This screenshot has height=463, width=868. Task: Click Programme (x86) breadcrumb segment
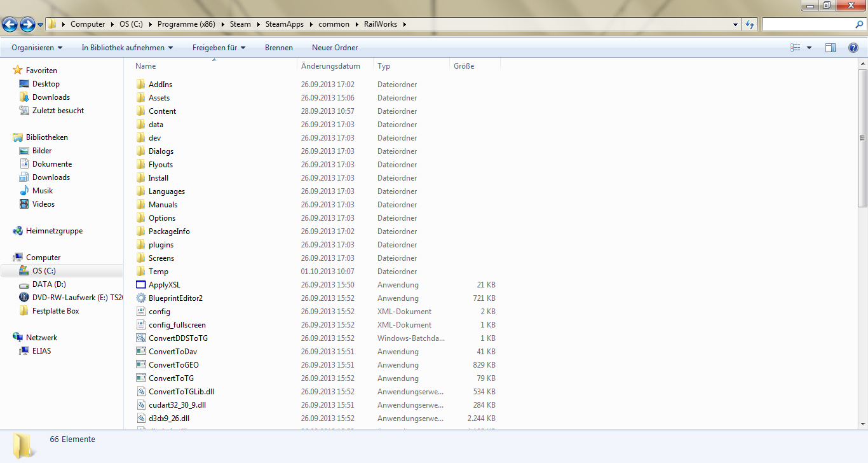coord(187,24)
